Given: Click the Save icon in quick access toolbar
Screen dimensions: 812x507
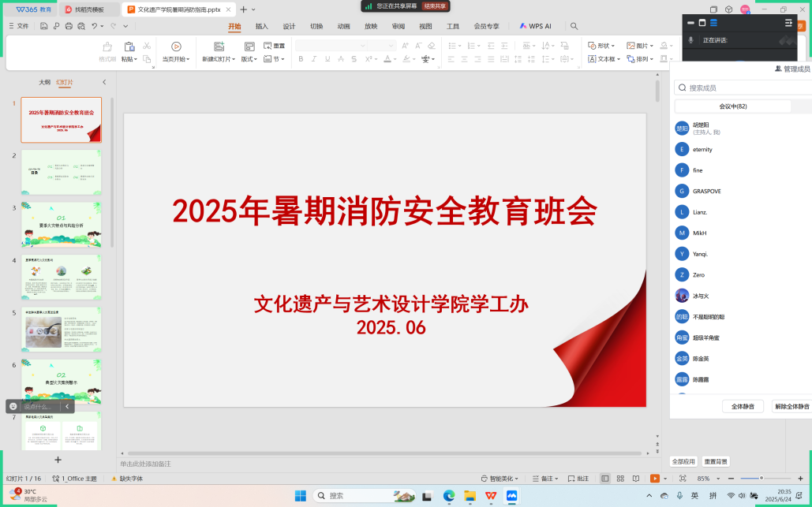Looking at the screenshot, I should point(44,26).
